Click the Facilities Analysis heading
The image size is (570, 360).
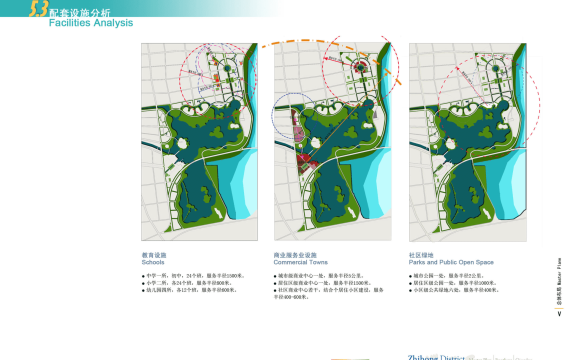click(x=91, y=23)
